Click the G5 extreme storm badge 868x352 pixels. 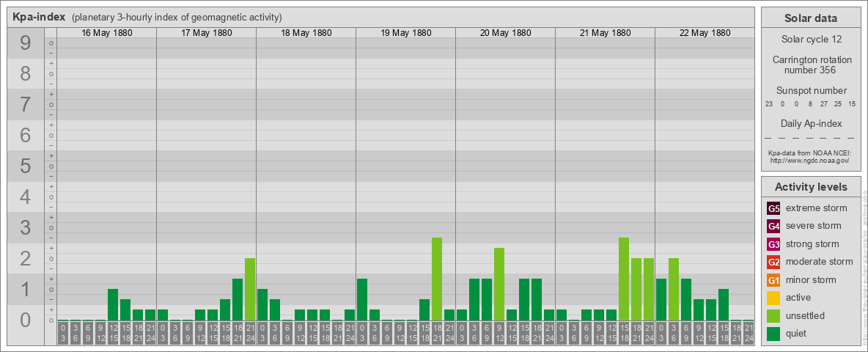(x=773, y=209)
